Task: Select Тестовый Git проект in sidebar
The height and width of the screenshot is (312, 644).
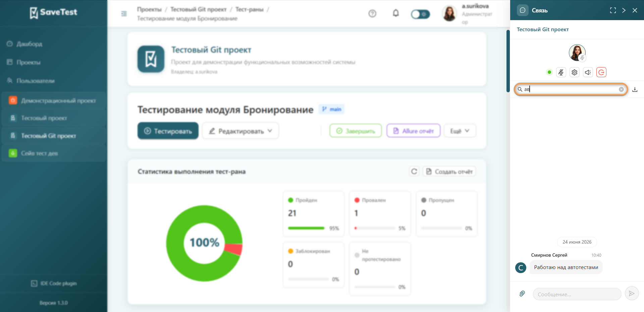Action: click(54, 136)
